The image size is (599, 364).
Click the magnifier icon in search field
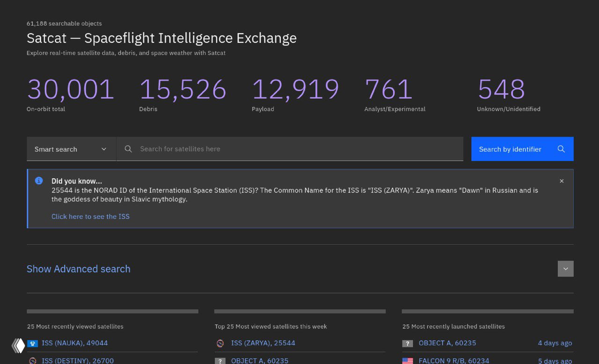(x=128, y=149)
